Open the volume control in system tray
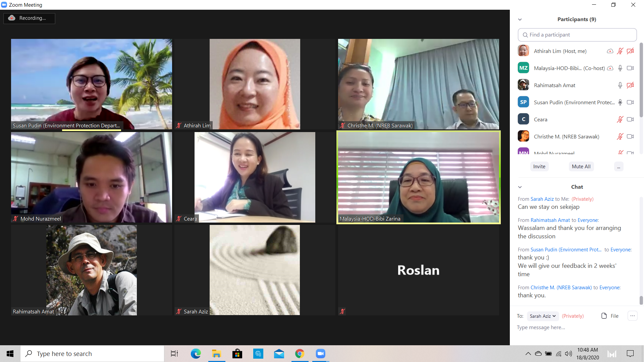The height and width of the screenshot is (362, 644). [x=568, y=354]
